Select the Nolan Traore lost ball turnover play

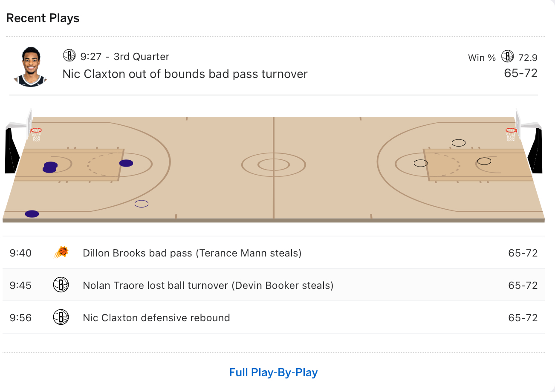pos(208,285)
